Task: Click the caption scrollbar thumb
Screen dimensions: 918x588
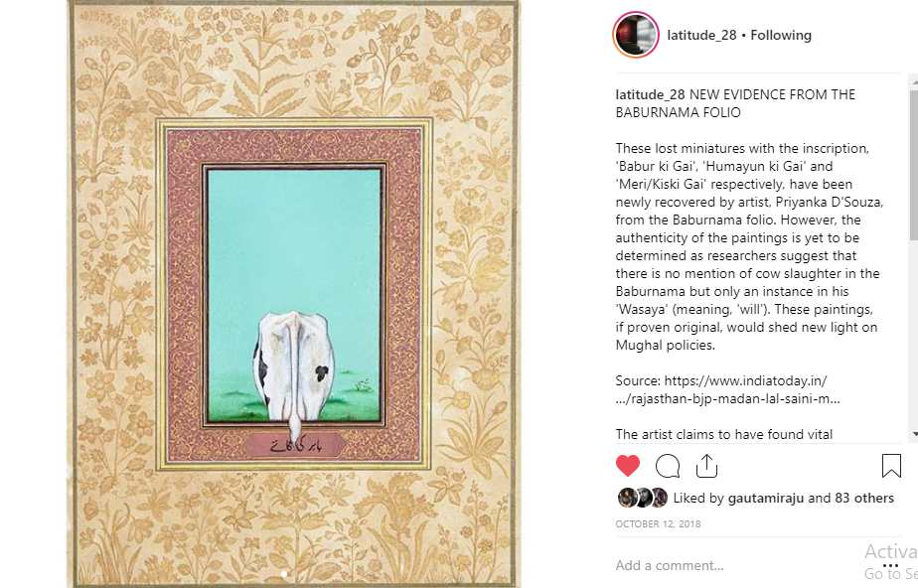Action: click(914, 164)
